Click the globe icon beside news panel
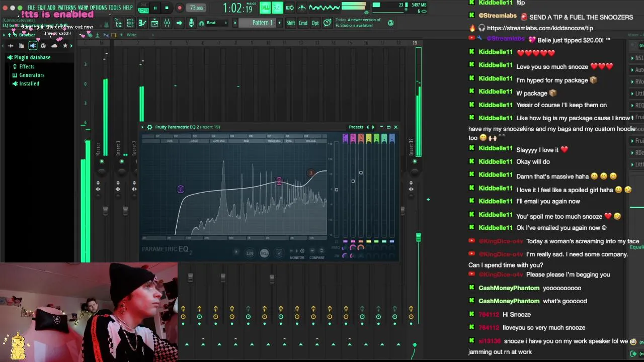 pos(390,23)
